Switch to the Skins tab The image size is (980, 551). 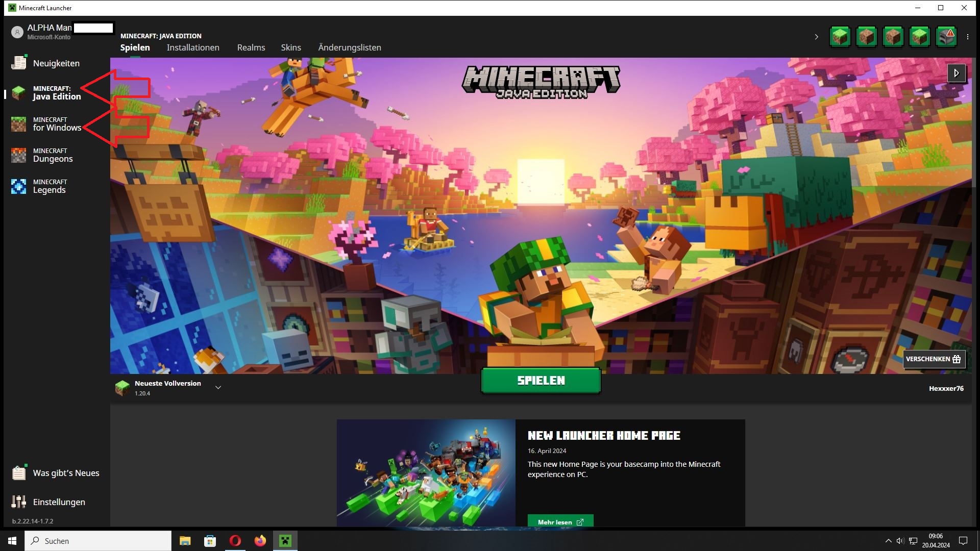pos(291,47)
